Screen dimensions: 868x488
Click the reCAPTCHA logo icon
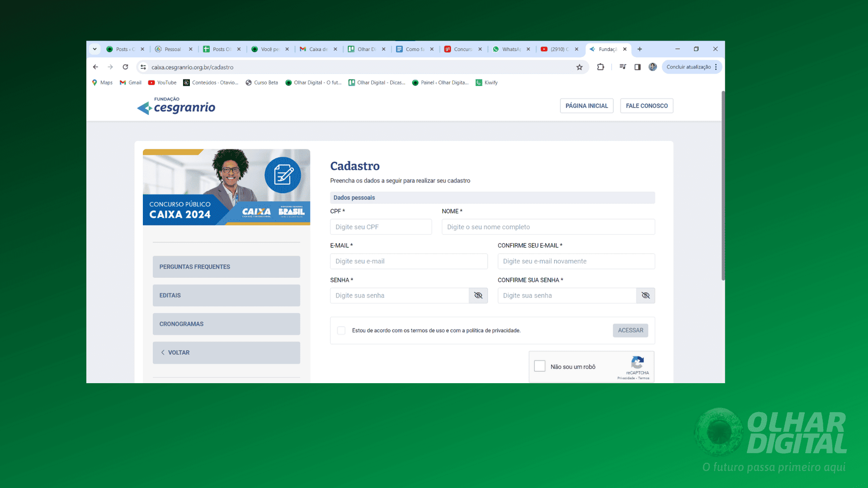click(637, 362)
